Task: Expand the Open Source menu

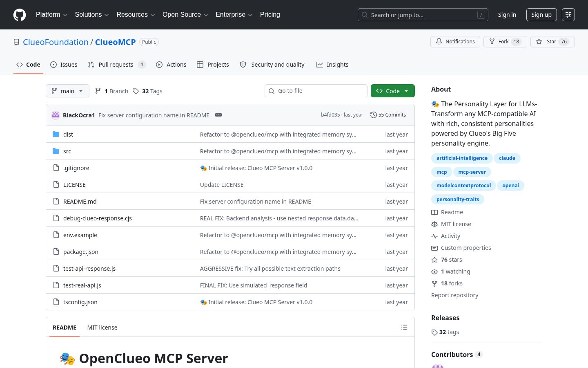Action: tap(185, 15)
